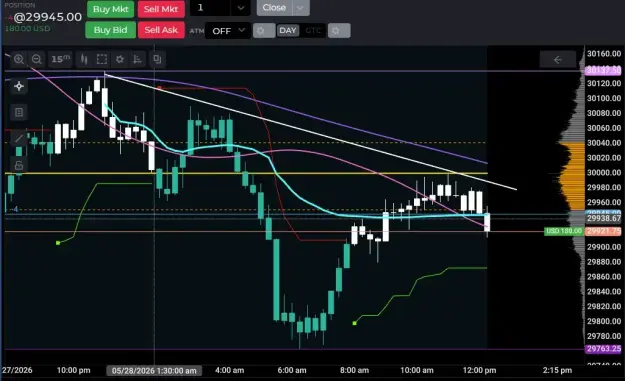Click the 29763.25 purple price label
This screenshot has height=381, width=625.
pos(603,349)
